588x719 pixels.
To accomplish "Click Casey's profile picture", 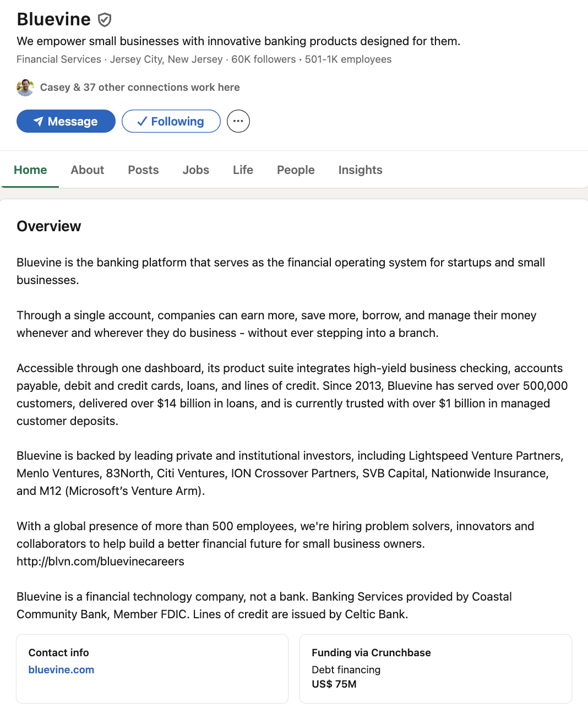I will pyautogui.click(x=25, y=88).
